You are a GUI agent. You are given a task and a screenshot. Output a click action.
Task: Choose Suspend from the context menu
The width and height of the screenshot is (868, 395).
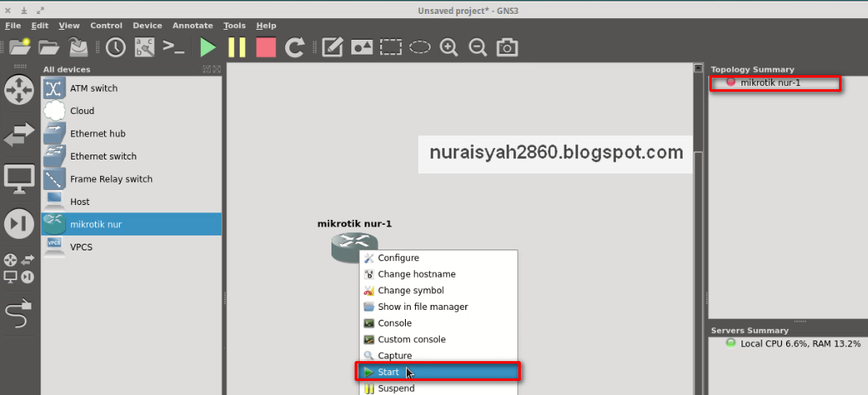coord(438,388)
